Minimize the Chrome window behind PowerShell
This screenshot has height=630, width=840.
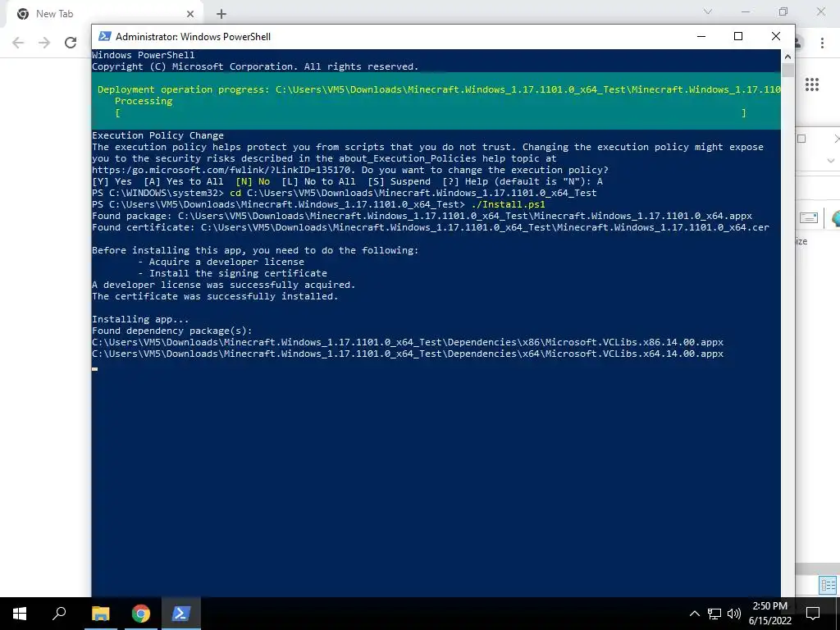tap(746, 11)
